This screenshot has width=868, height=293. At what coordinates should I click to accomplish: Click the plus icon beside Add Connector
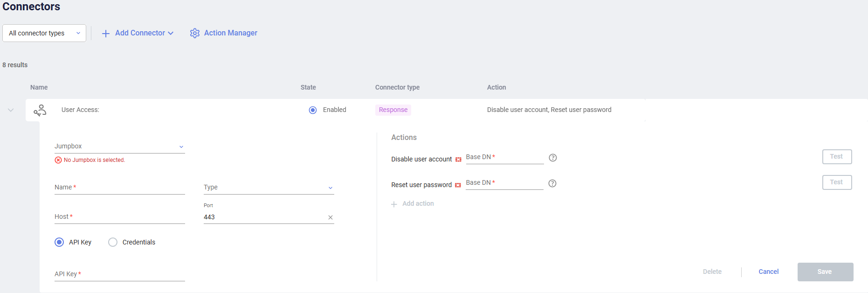pyautogui.click(x=106, y=34)
